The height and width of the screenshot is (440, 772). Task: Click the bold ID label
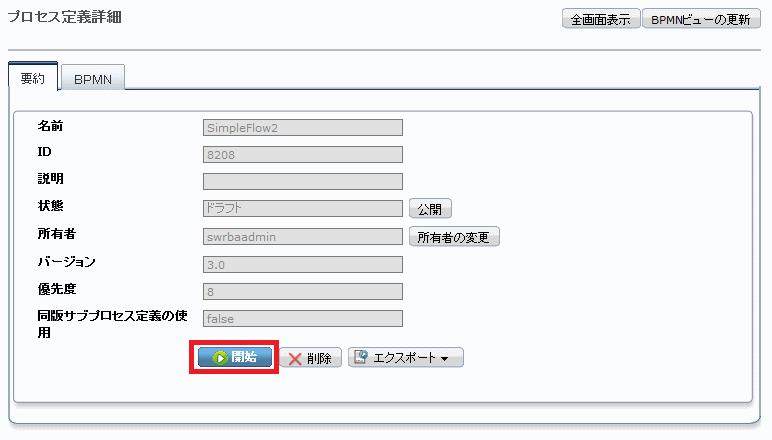click(44, 152)
